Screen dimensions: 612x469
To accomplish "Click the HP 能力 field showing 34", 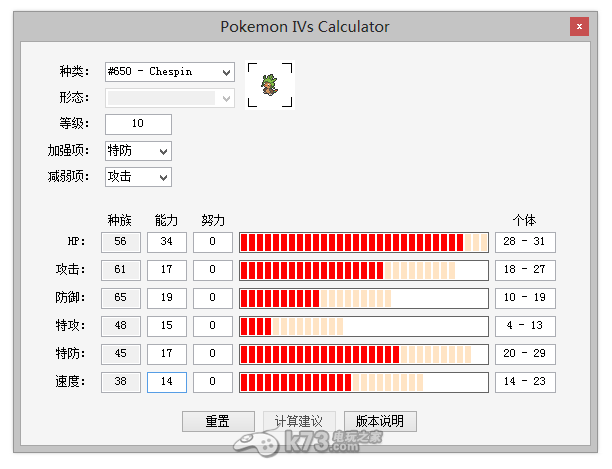I will coord(167,242).
